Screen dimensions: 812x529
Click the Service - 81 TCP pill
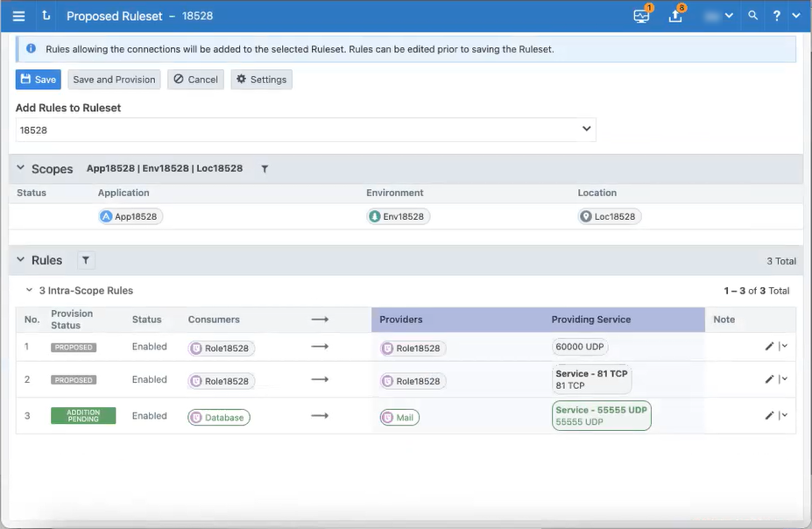(591, 379)
